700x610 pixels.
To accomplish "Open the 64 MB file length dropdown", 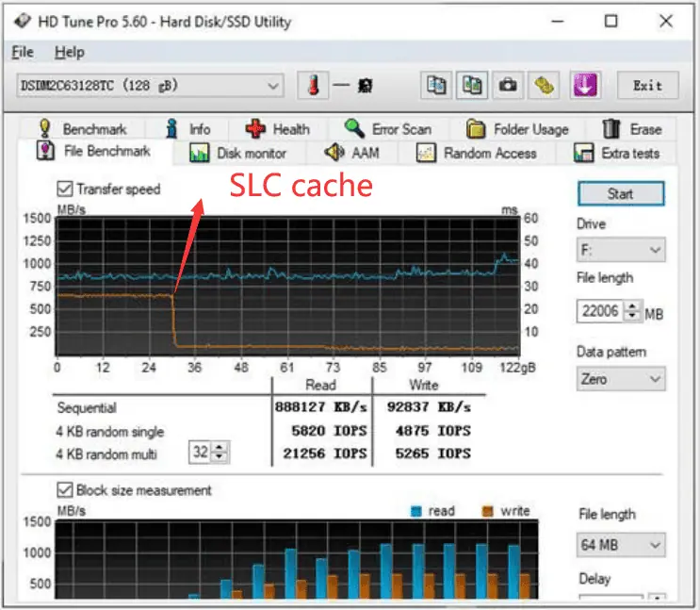I will [x=621, y=544].
